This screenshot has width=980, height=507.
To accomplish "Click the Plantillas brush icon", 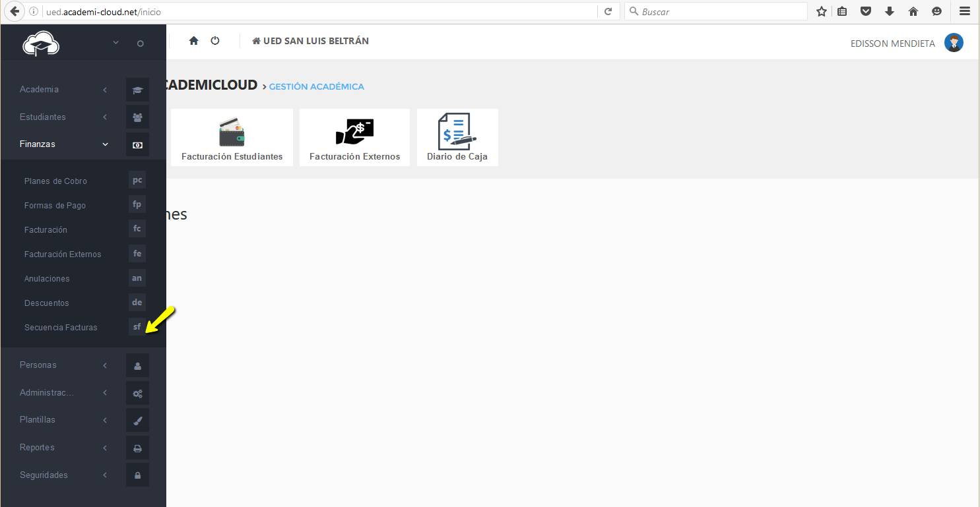I will (137, 420).
